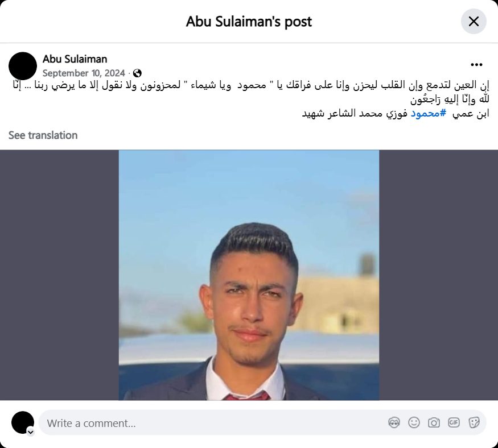Screen dimensions: 498x448
Task: Open the September 10, 2024 timestamp link
Action: (x=84, y=73)
